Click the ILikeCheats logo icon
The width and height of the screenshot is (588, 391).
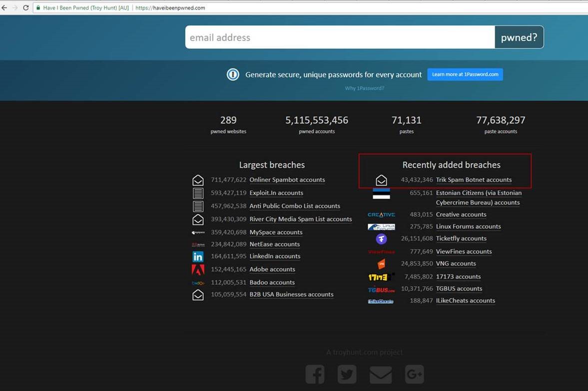381,302
